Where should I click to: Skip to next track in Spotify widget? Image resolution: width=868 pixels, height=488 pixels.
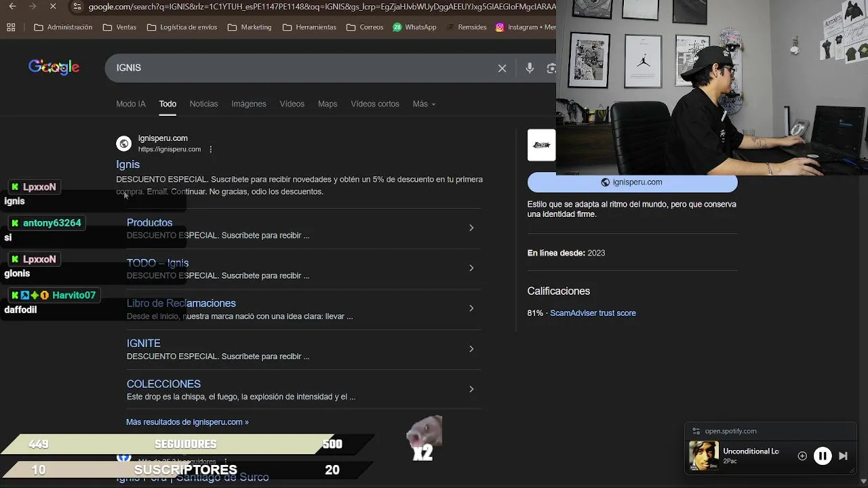coord(843,456)
